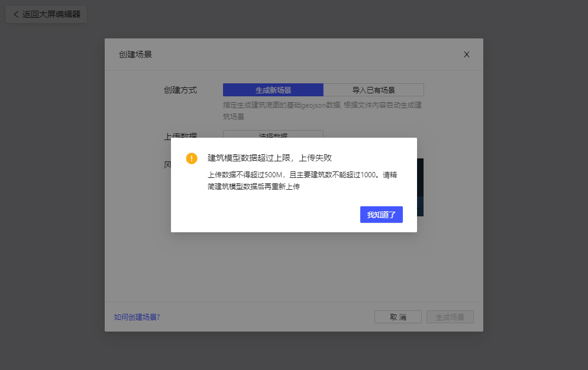
Task: Click the orange warning exclamation icon
Action: click(x=192, y=158)
